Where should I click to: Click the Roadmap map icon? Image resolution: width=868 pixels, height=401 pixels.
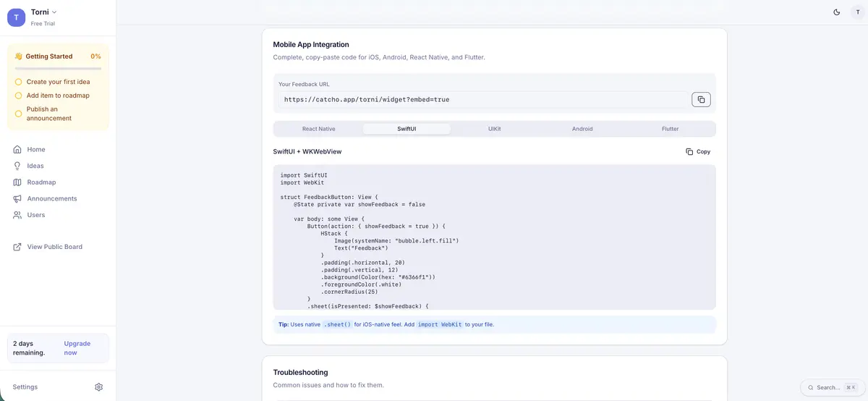point(17,182)
